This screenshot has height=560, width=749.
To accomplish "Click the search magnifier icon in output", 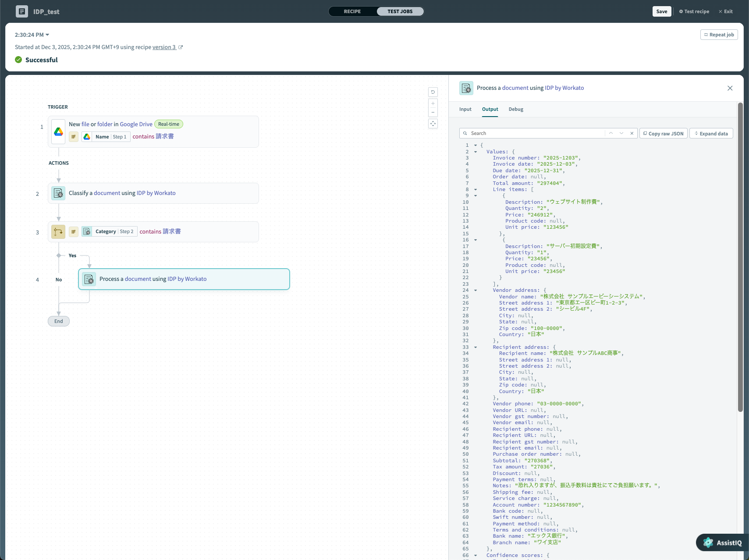I will pyautogui.click(x=465, y=133).
